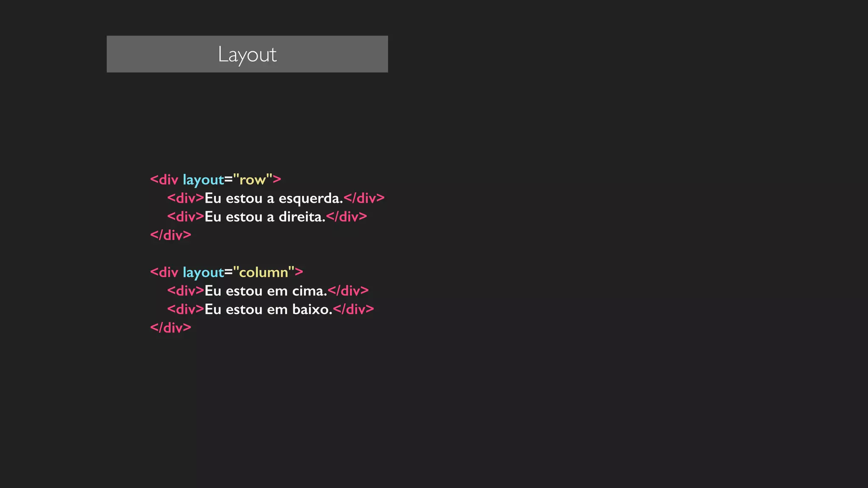868x488 pixels.
Task: Click the text "Eu estou em cima."
Action: 266,291
